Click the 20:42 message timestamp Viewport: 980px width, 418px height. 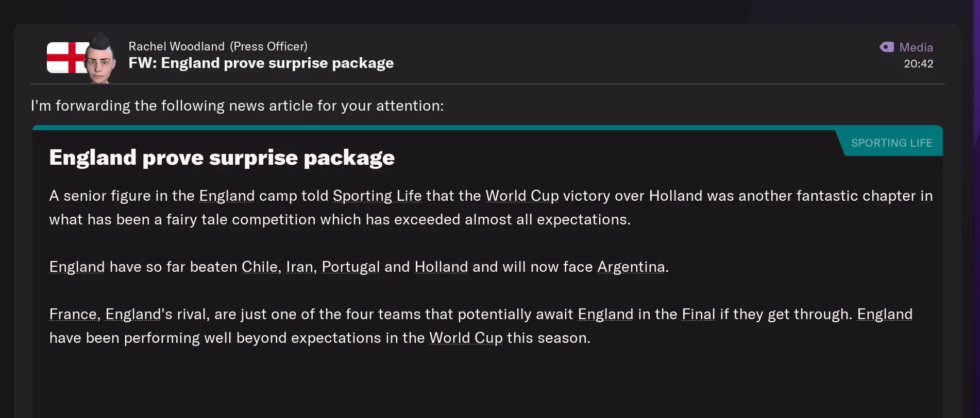click(x=919, y=64)
